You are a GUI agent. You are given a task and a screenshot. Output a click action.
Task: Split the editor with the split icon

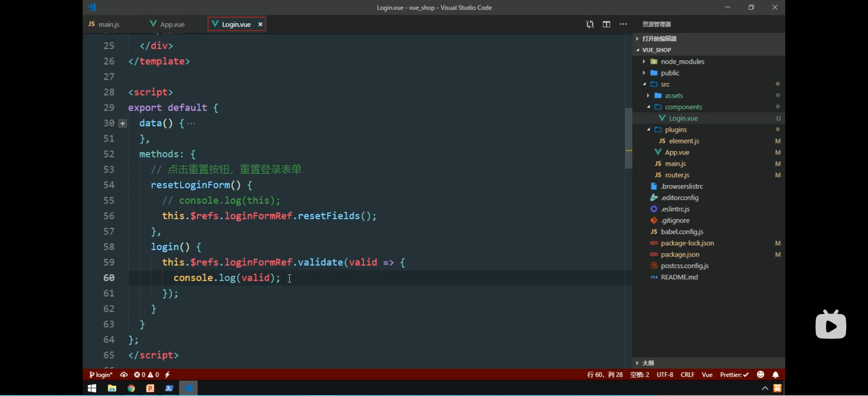tap(606, 24)
